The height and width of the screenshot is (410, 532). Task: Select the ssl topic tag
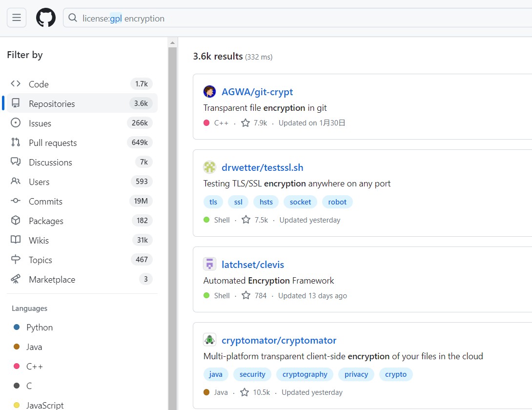[238, 202]
